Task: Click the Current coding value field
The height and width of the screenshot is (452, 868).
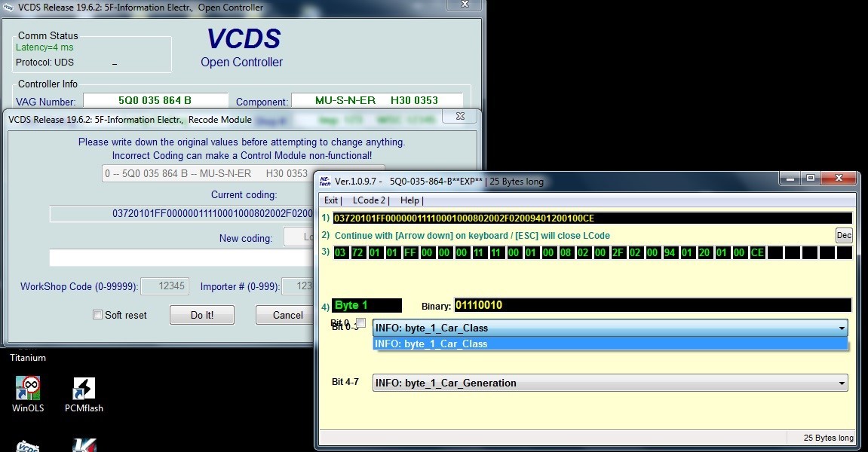Action: (182, 213)
